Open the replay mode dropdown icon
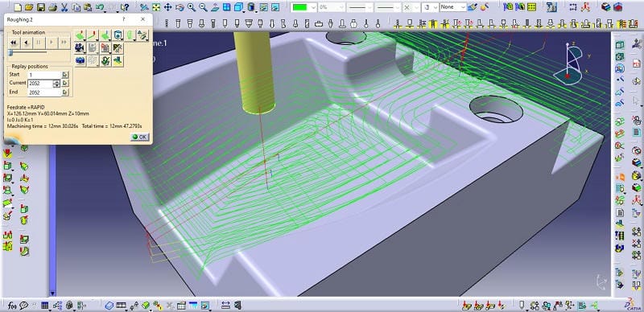The height and width of the screenshot is (312, 644). pos(80,35)
